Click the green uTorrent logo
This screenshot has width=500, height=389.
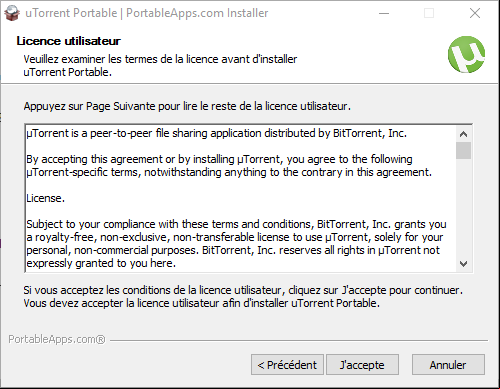pyautogui.click(x=466, y=54)
